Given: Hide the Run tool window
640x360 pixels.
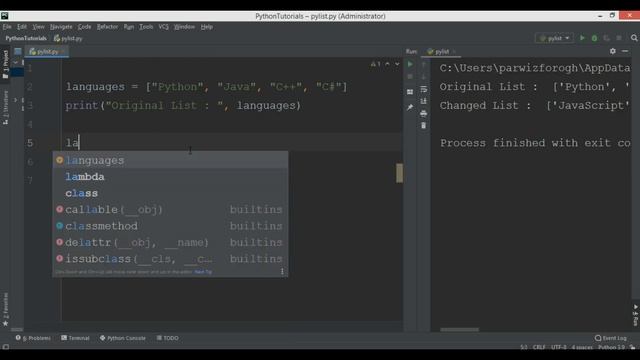Looking at the screenshot, I should (625, 51).
